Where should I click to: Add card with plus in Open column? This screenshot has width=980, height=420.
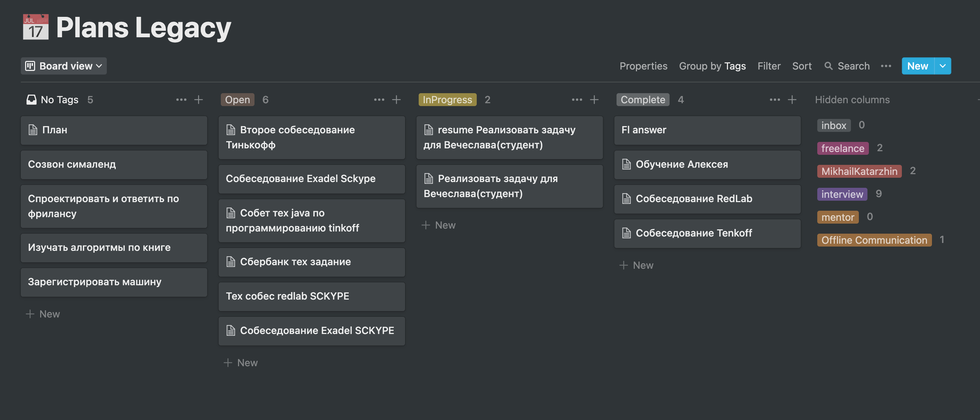[x=396, y=100]
